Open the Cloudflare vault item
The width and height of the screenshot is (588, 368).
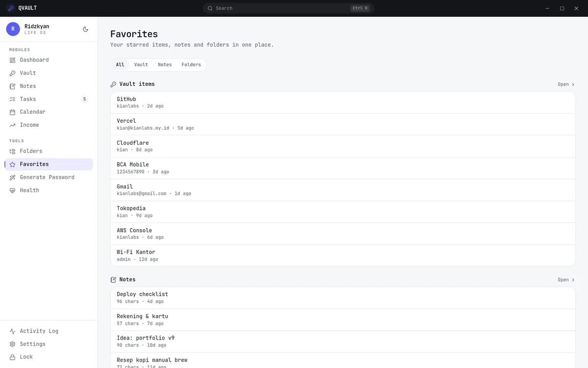click(343, 146)
